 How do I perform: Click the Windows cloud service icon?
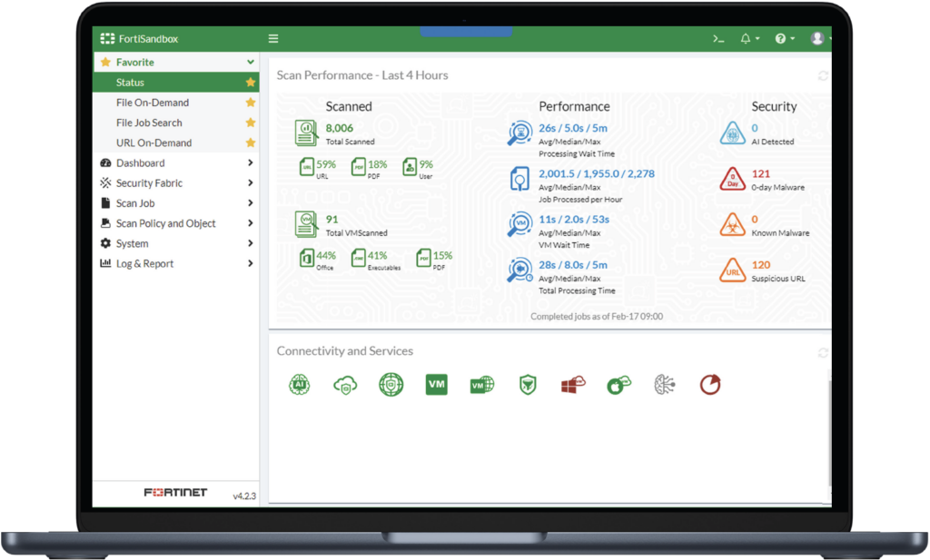(572, 385)
